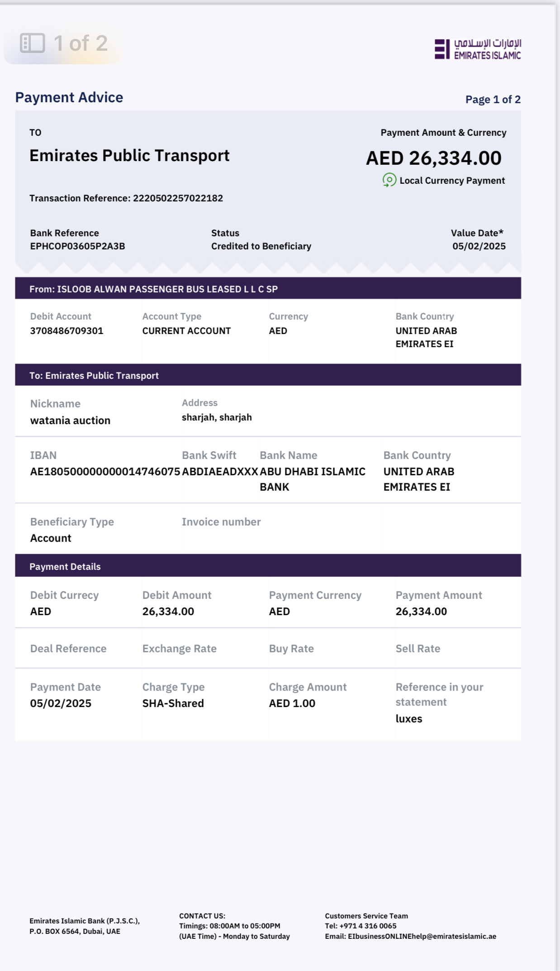Select the "SHA-Shared" charge type

173,703
